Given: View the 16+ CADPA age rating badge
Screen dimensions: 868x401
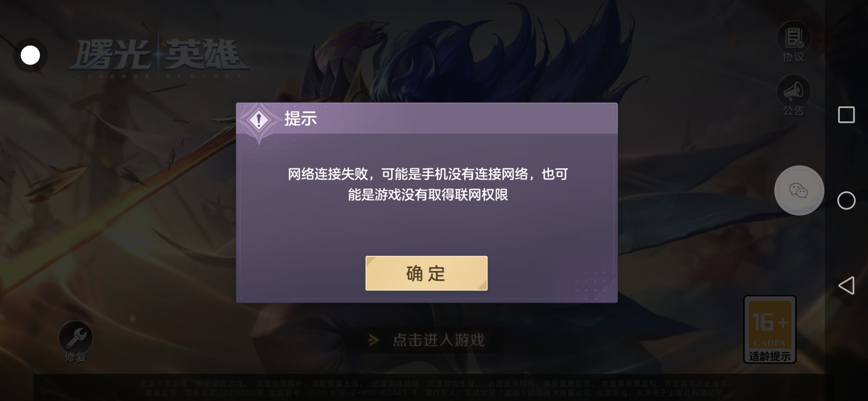Looking at the screenshot, I should [x=770, y=329].
